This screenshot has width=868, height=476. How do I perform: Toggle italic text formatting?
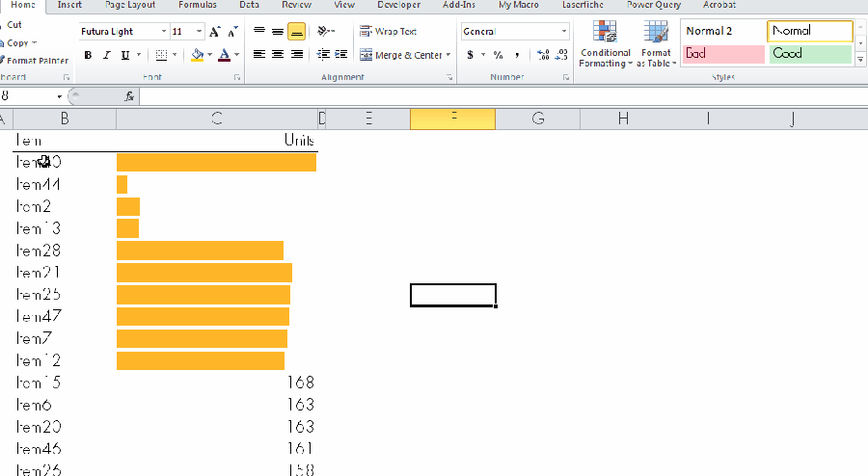point(106,56)
